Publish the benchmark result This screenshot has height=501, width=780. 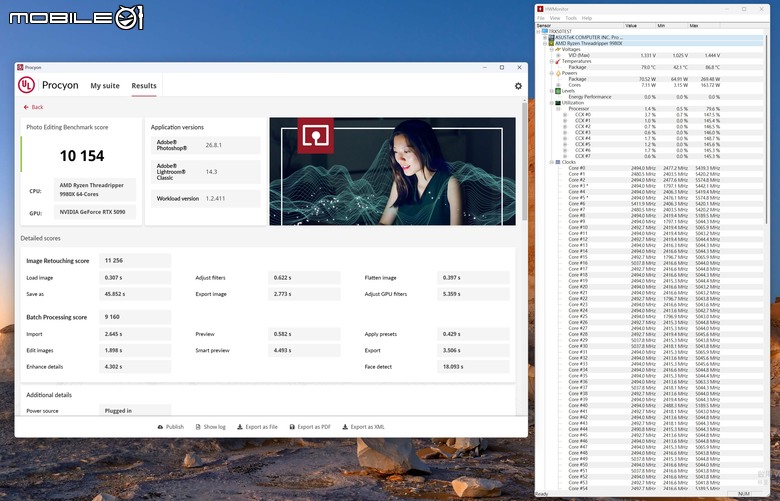171,427
